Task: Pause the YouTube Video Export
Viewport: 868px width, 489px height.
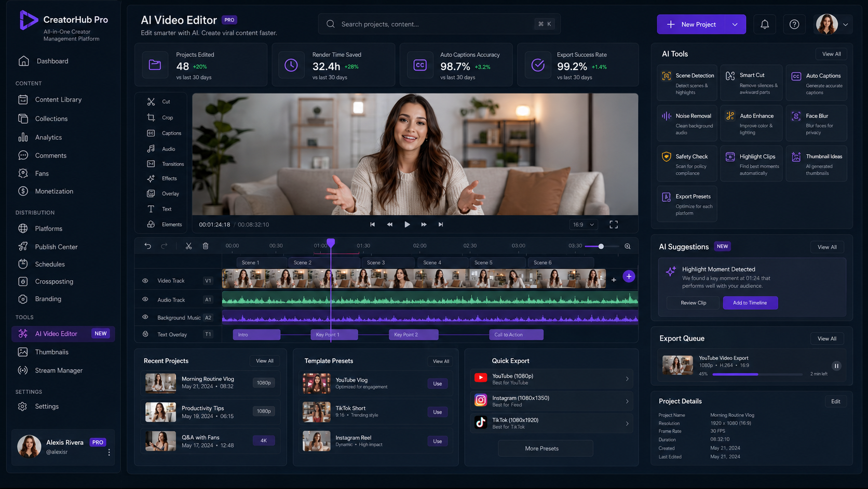Action: pos(836,366)
